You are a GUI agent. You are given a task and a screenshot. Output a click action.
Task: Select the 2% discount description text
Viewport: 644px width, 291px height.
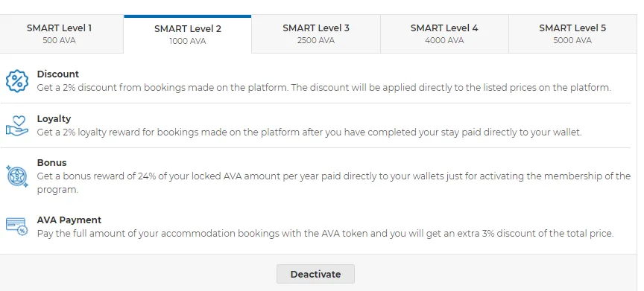tap(324, 88)
